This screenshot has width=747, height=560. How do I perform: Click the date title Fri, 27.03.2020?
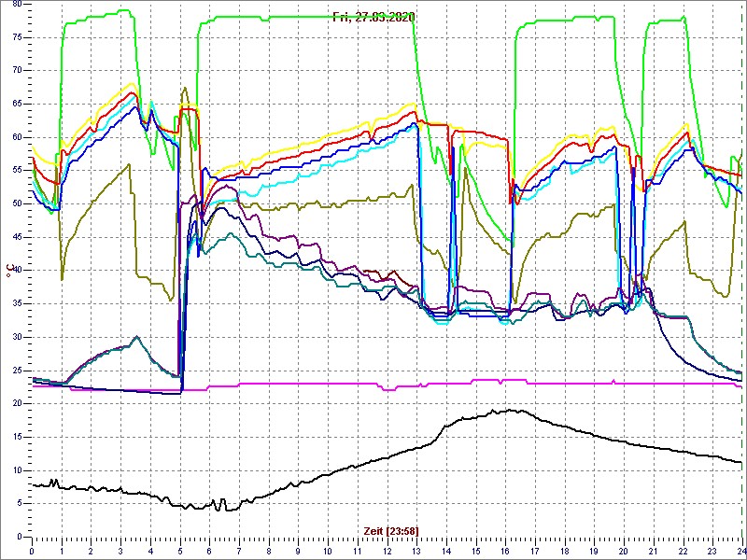pyautogui.click(x=374, y=17)
